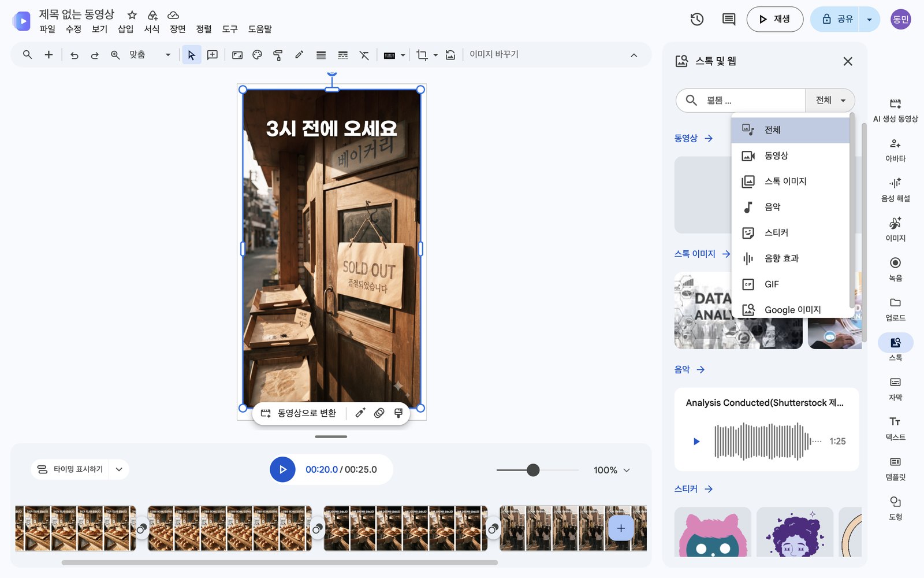Open 이미지 sidebar panel
Viewport: 924px width, 578px height.
(x=895, y=229)
